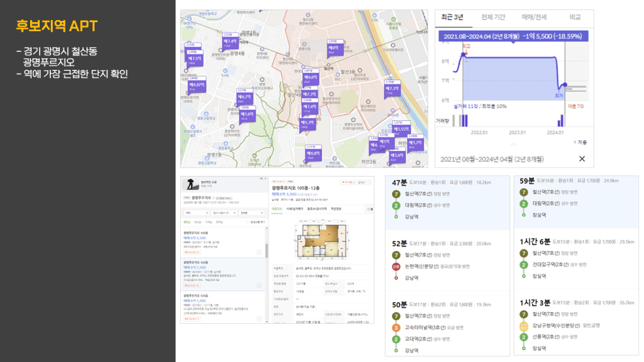Click the orange Line 3 icon in 50분 route

point(396,328)
